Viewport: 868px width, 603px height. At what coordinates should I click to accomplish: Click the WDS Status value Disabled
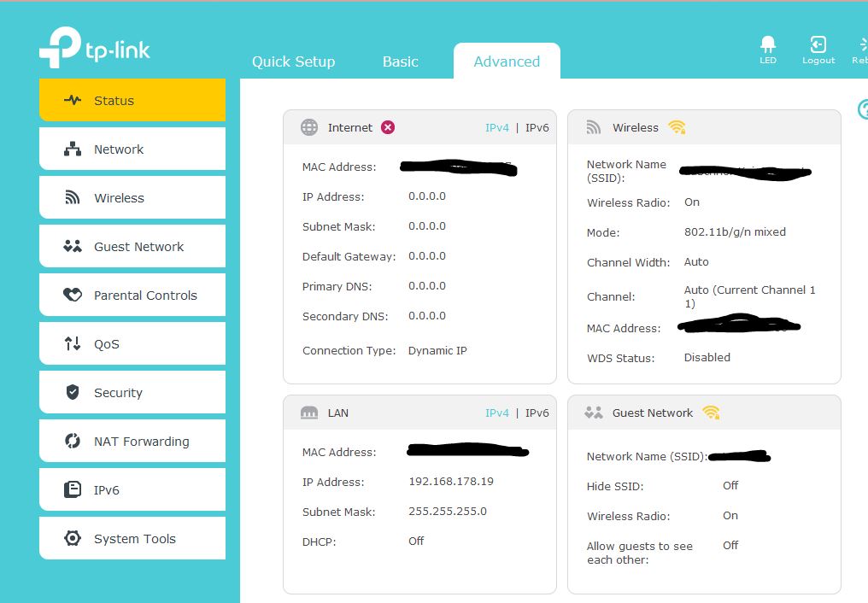tap(707, 358)
